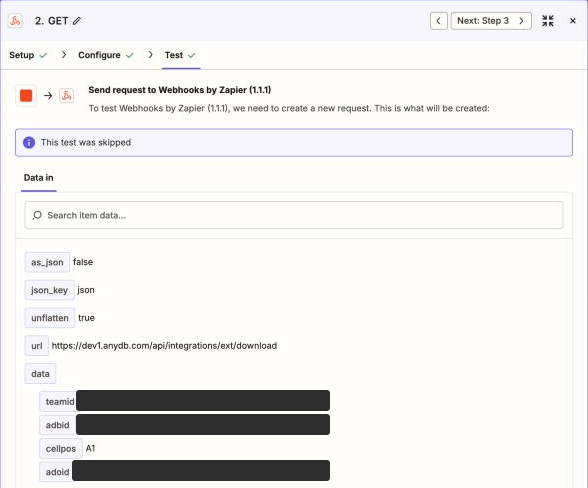
Task: Click 'This test was skipped' message
Action: [86, 143]
